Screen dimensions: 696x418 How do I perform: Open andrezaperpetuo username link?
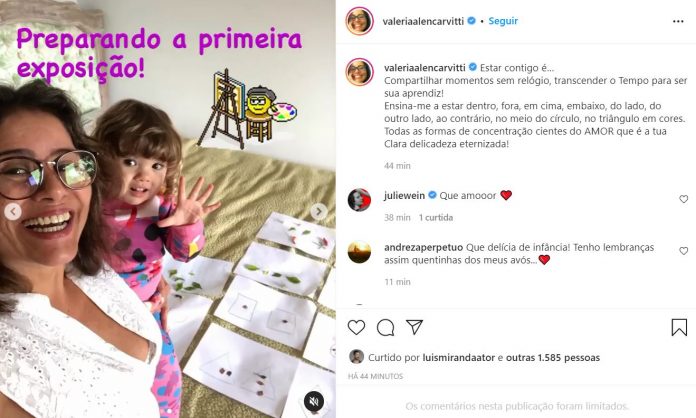[x=423, y=247]
